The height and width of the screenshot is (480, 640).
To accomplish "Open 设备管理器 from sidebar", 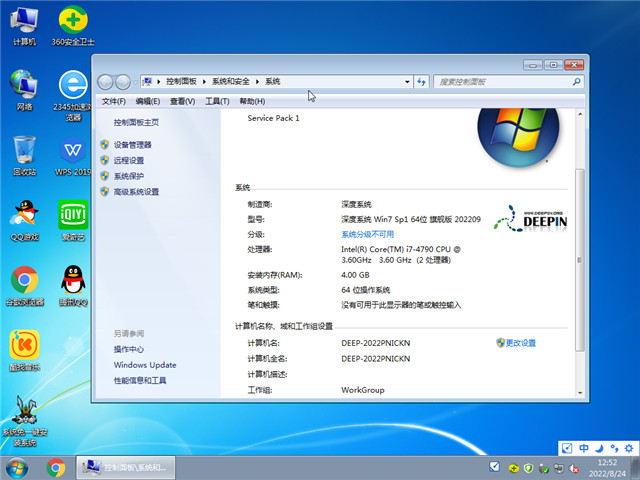I will click(x=133, y=145).
